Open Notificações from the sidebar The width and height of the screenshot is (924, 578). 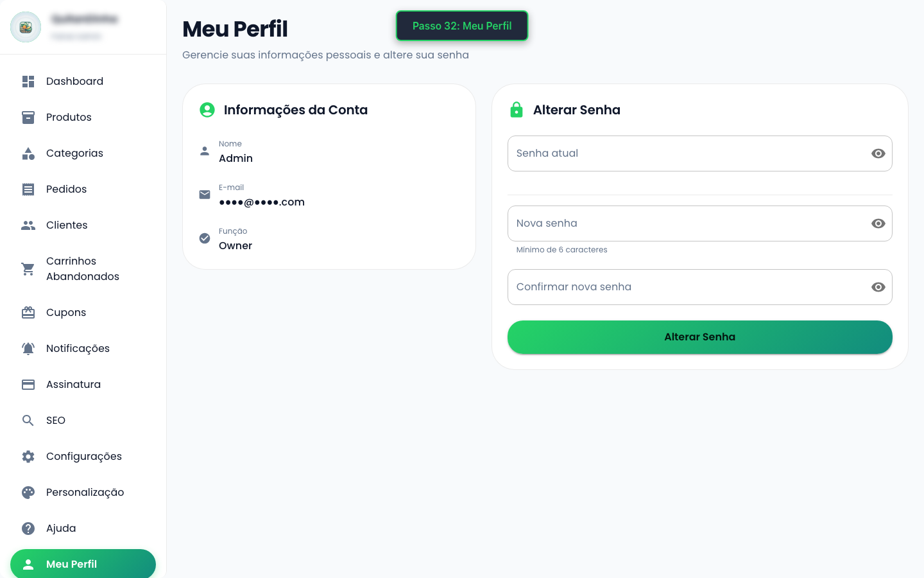point(78,348)
